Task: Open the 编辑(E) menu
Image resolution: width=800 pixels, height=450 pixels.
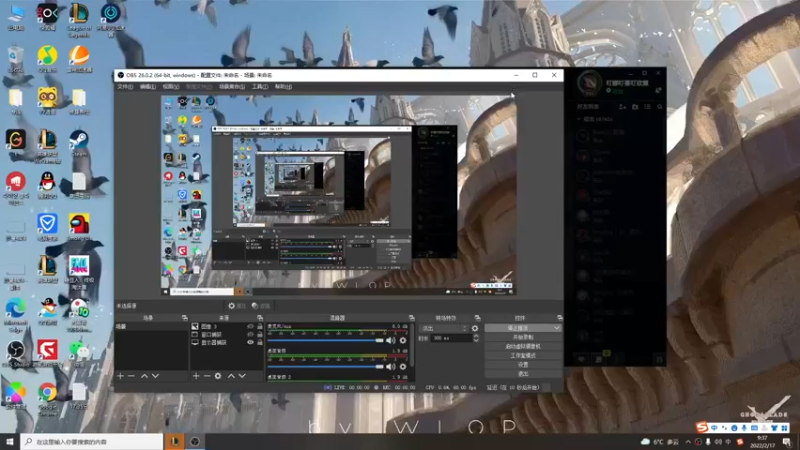Action: [148, 87]
